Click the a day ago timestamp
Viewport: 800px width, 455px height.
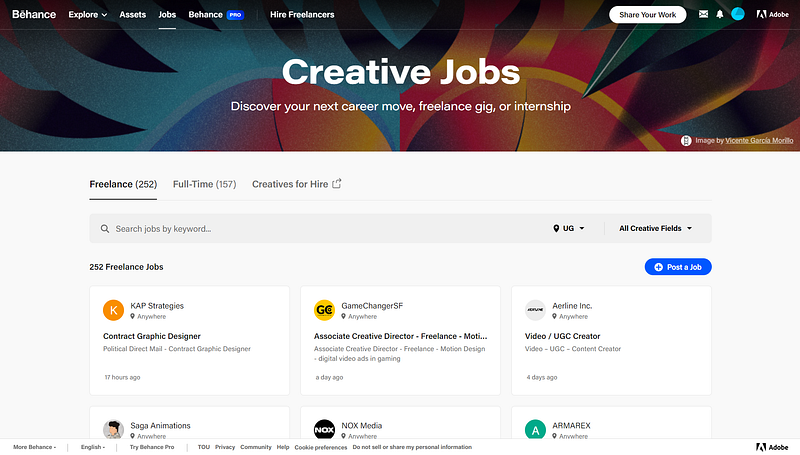point(329,377)
